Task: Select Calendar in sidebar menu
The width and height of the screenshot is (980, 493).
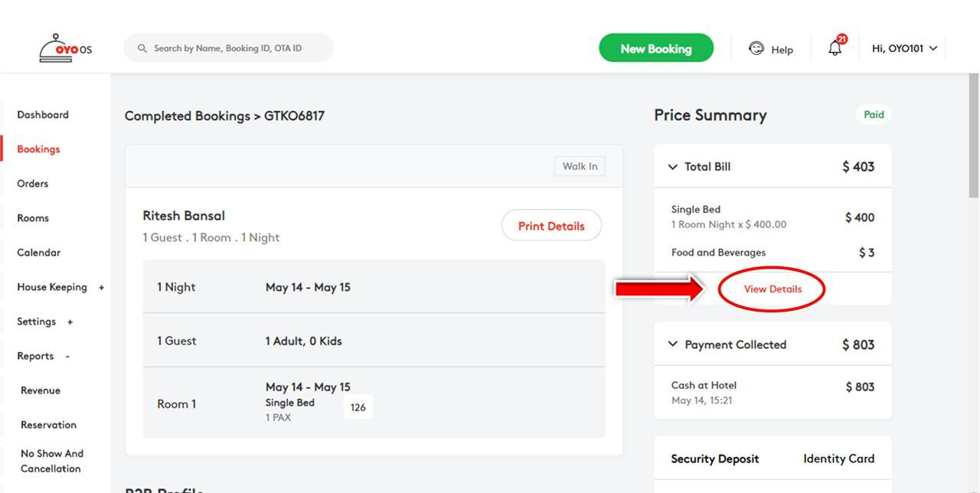Action: click(39, 253)
